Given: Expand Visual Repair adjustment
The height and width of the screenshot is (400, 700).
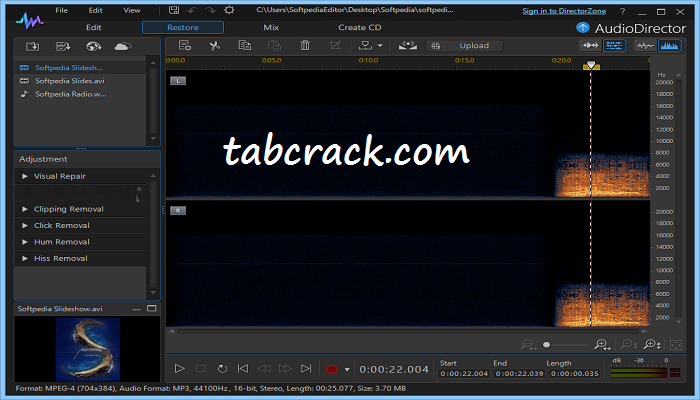Looking at the screenshot, I should pos(25,176).
